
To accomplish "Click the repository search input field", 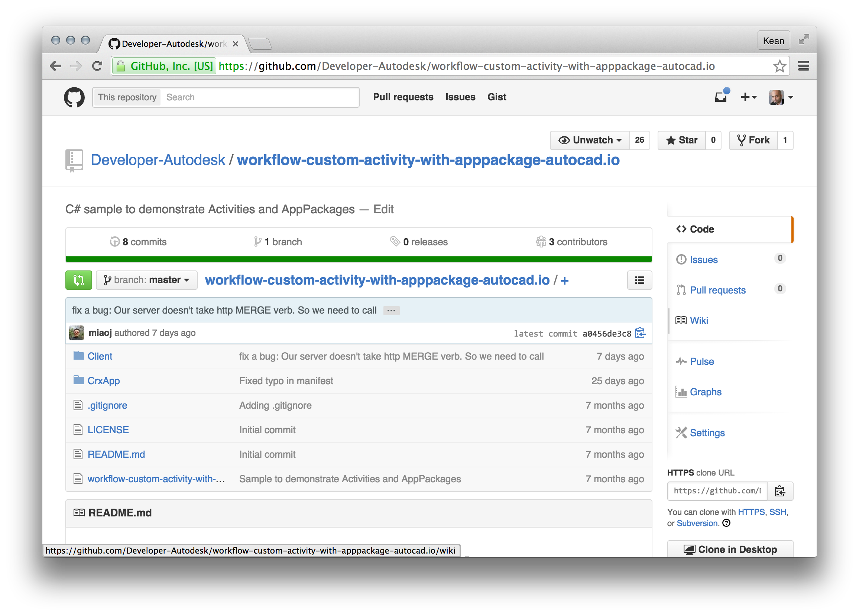I will (260, 97).
